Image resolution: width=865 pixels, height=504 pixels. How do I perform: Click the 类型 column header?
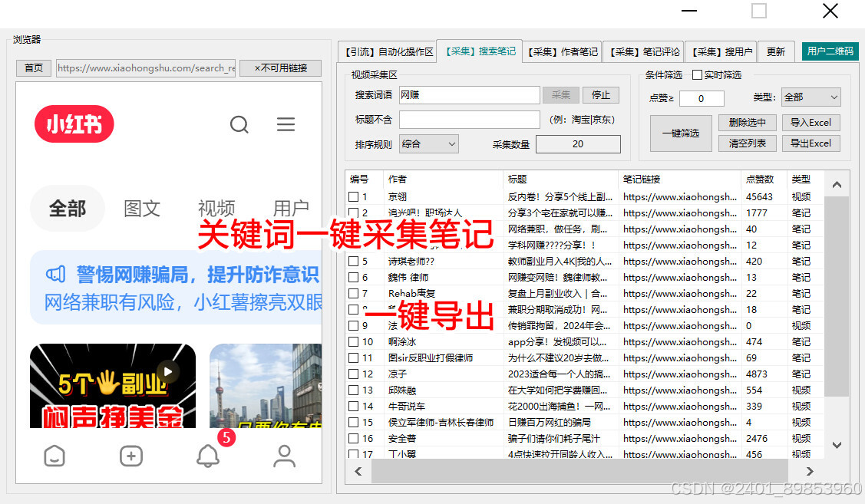pos(805,180)
